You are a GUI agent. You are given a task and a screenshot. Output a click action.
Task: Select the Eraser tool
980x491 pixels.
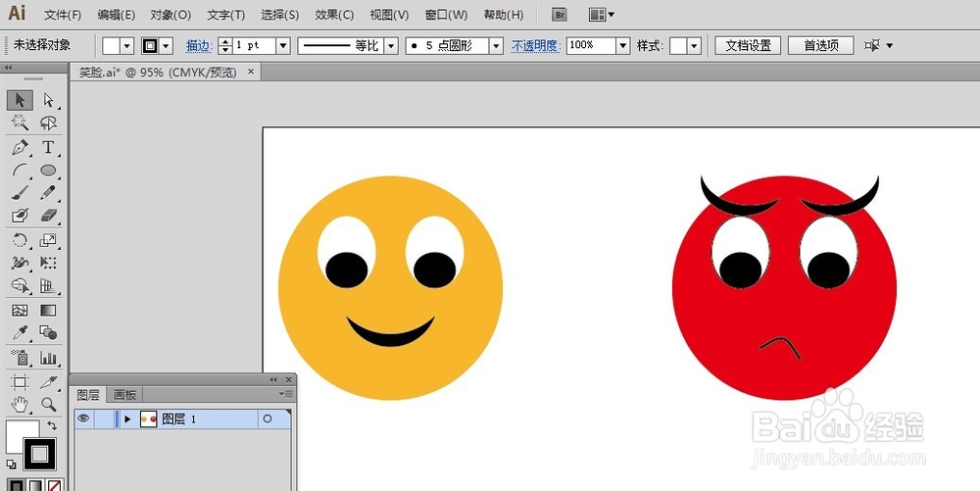pos(48,216)
